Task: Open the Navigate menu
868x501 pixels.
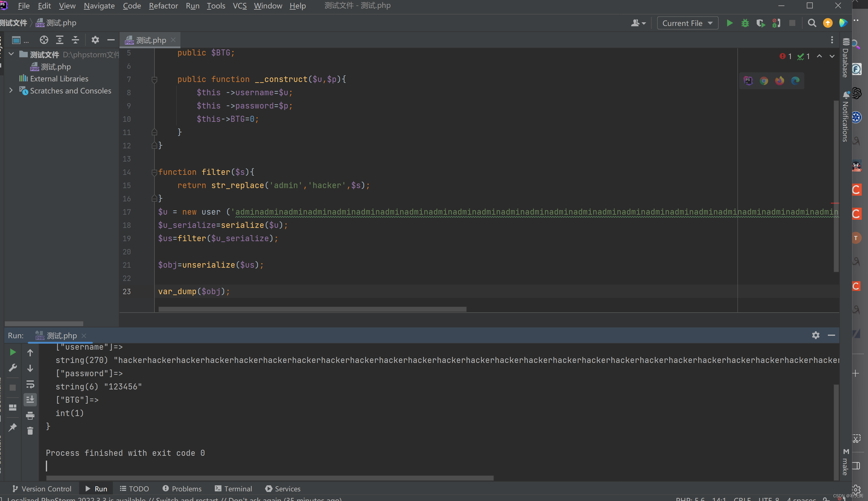Action: pyautogui.click(x=99, y=6)
